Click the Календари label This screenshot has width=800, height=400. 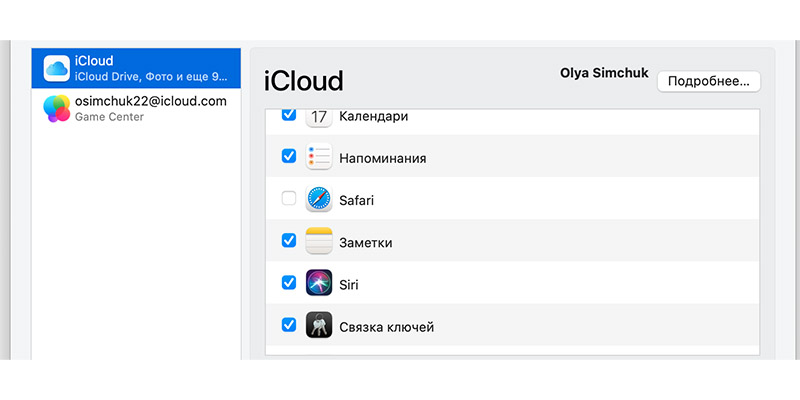click(x=373, y=116)
